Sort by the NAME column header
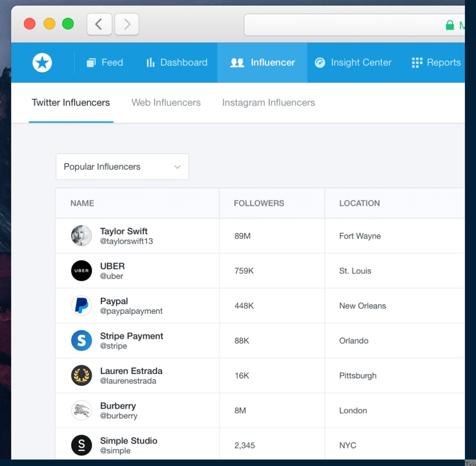 coord(82,203)
